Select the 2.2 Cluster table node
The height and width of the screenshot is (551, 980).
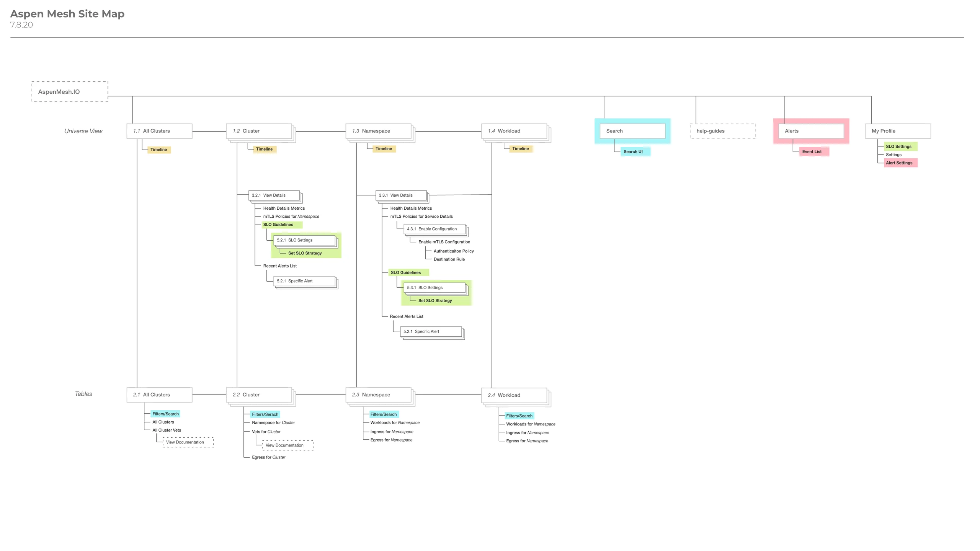pyautogui.click(x=259, y=395)
